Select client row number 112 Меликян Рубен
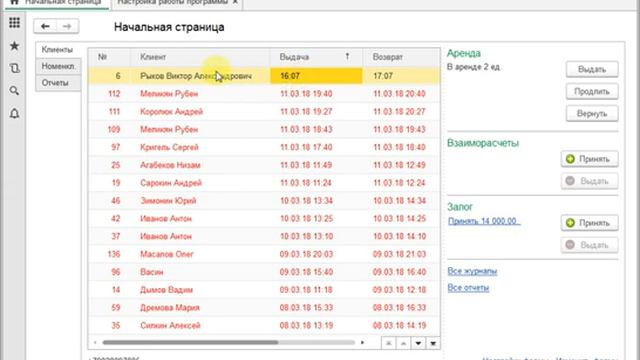Image resolution: width=640 pixels, height=360 pixels. [264, 94]
